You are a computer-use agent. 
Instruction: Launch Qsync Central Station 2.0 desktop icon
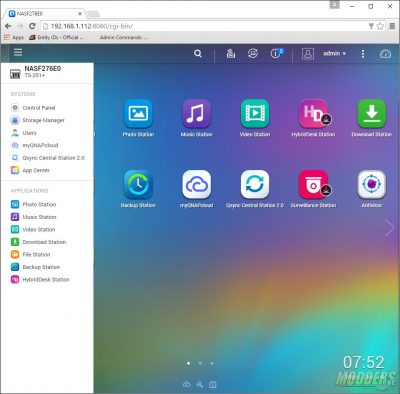tap(255, 184)
